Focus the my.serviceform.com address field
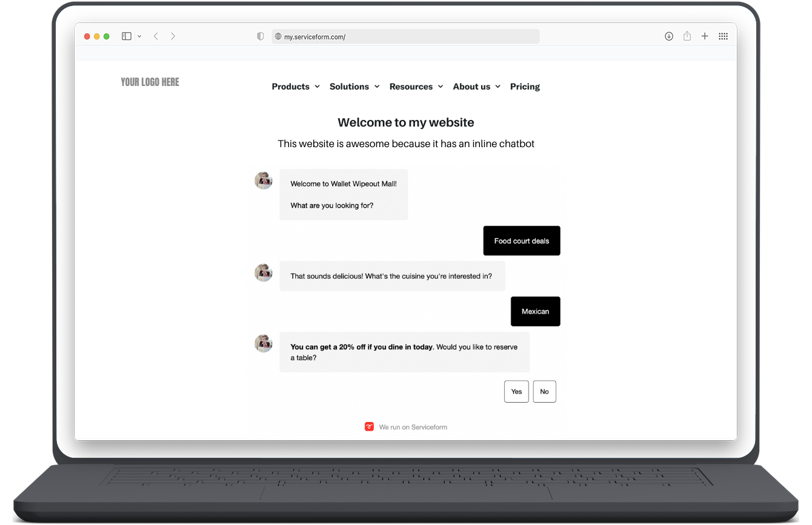 [405, 37]
